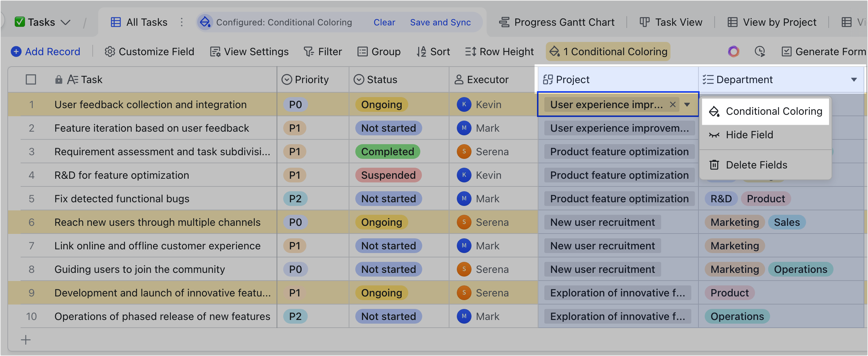The width and height of the screenshot is (868, 356).
Task: Expand the Project cell value dropdown
Action: [687, 104]
